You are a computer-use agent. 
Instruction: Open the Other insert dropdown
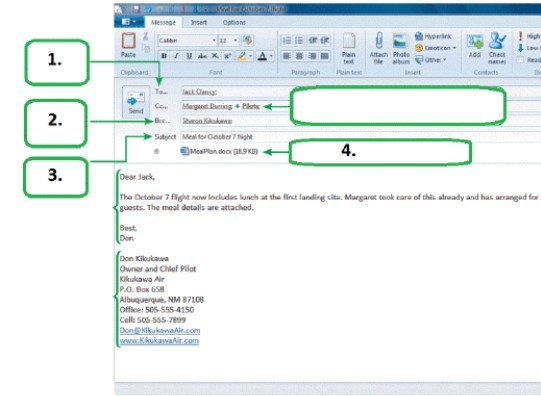click(x=431, y=60)
